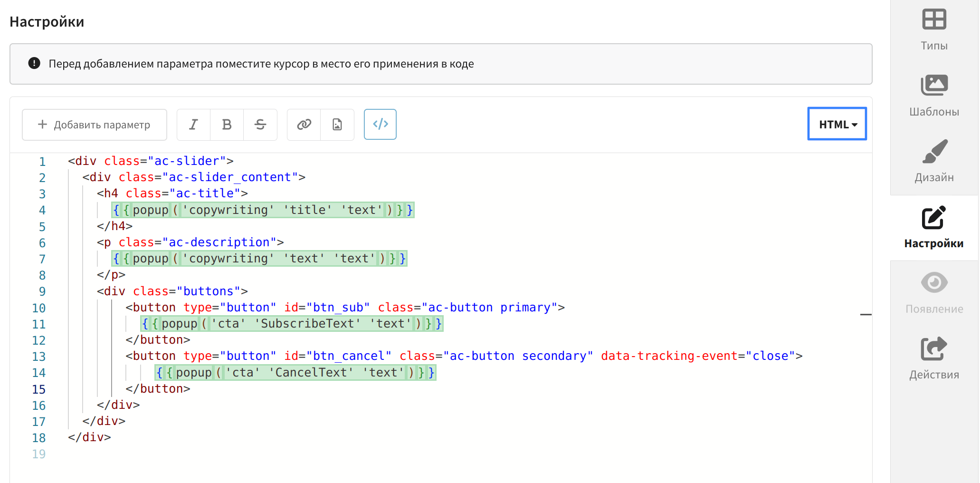
Task: Click the popup 'cta' 'CancelText' parameter
Action: click(x=295, y=372)
